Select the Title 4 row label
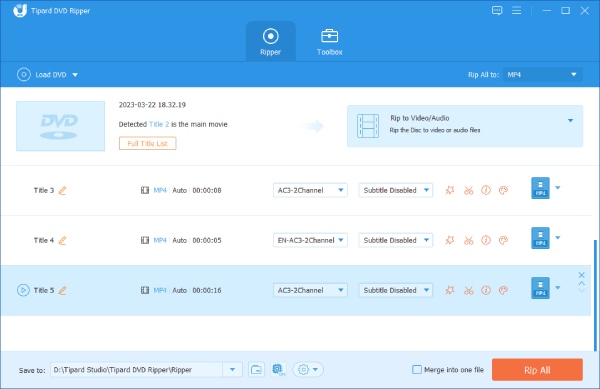 pos(44,240)
